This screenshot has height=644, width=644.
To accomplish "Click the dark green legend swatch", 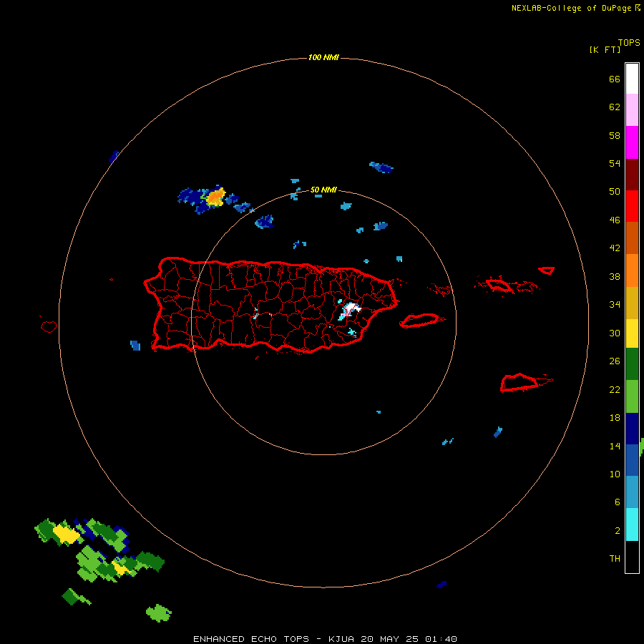I will coord(632,364).
